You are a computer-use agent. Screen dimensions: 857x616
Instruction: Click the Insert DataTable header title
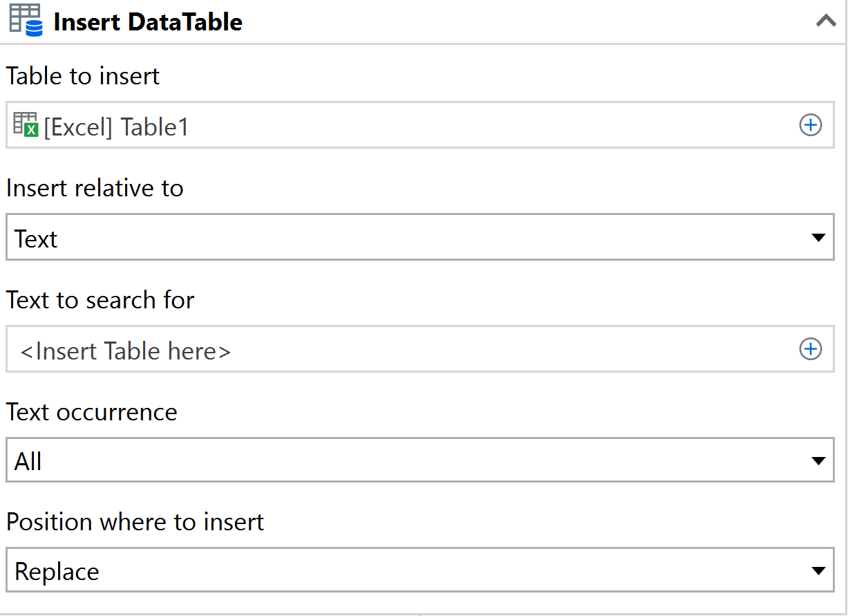[x=148, y=22]
